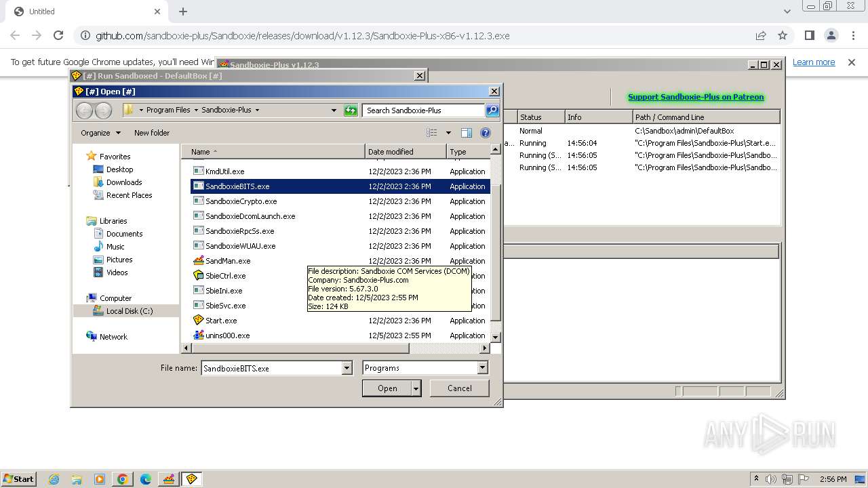Open Support Sandboxie-Plus on Patreon link
The image size is (868, 488).
point(696,97)
